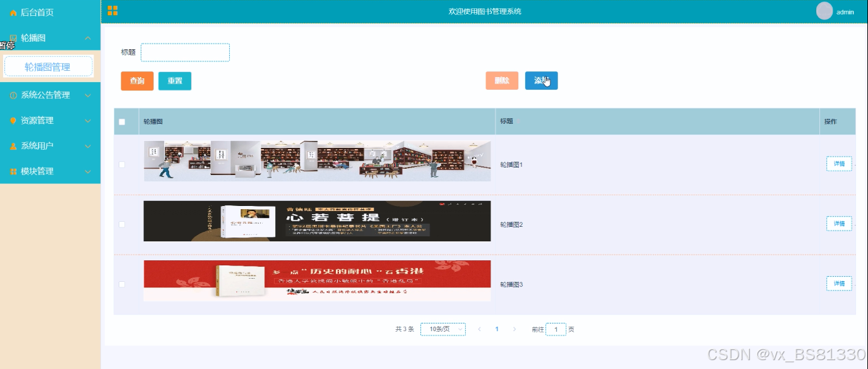
Task: Open the 模块管理 menu
Action: coord(51,171)
